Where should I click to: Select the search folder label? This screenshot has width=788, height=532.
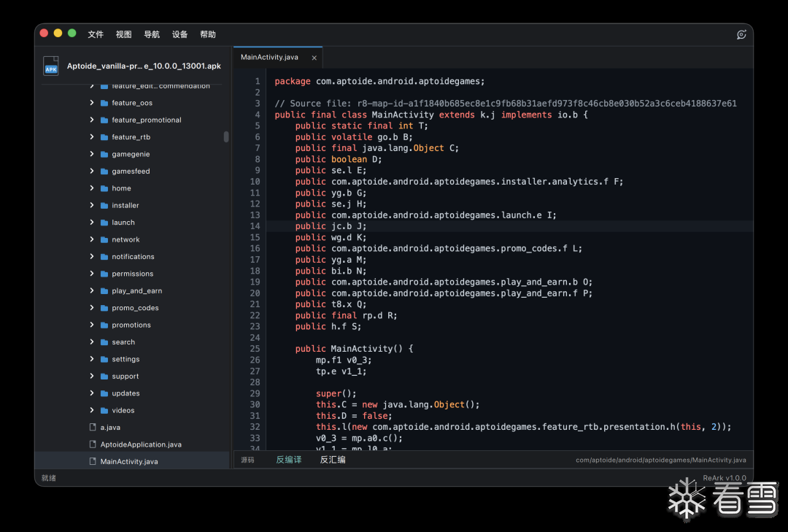(x=123, y=342)
